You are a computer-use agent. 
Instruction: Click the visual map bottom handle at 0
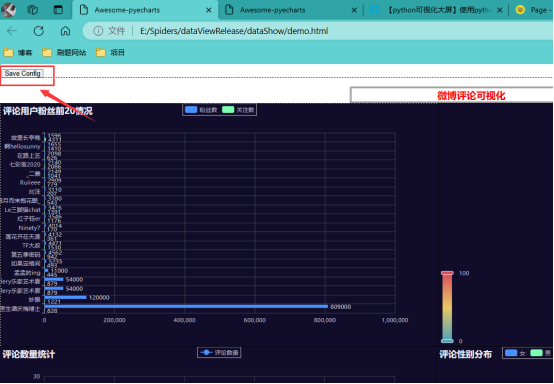tap(447, 341)
